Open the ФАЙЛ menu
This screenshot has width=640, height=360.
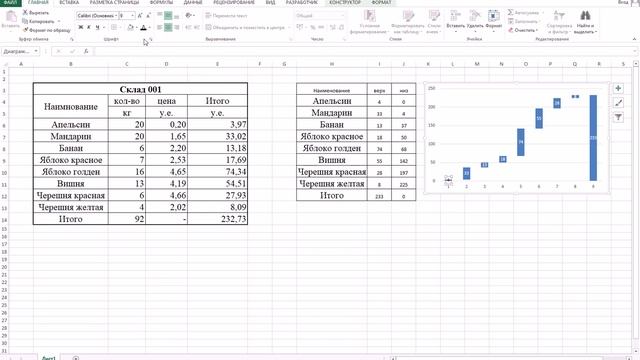point(11,2)
